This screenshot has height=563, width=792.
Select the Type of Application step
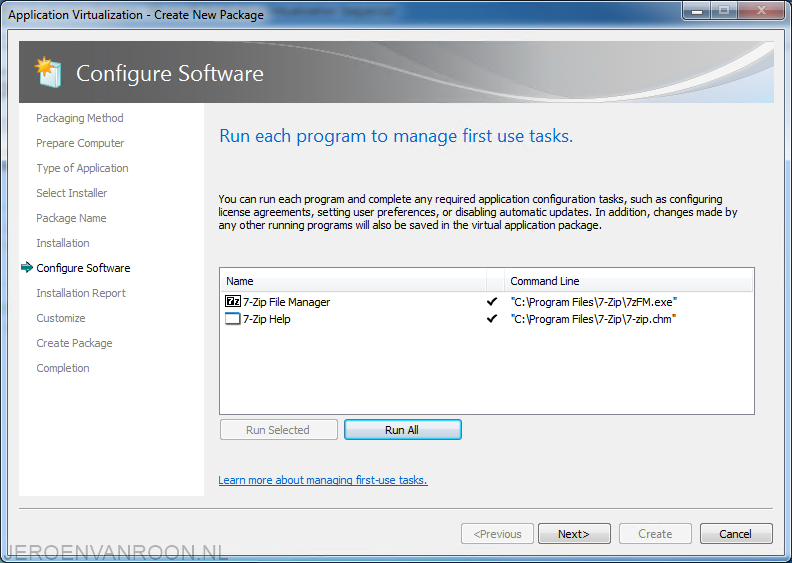pyautogui.click(x=82, y=168)
